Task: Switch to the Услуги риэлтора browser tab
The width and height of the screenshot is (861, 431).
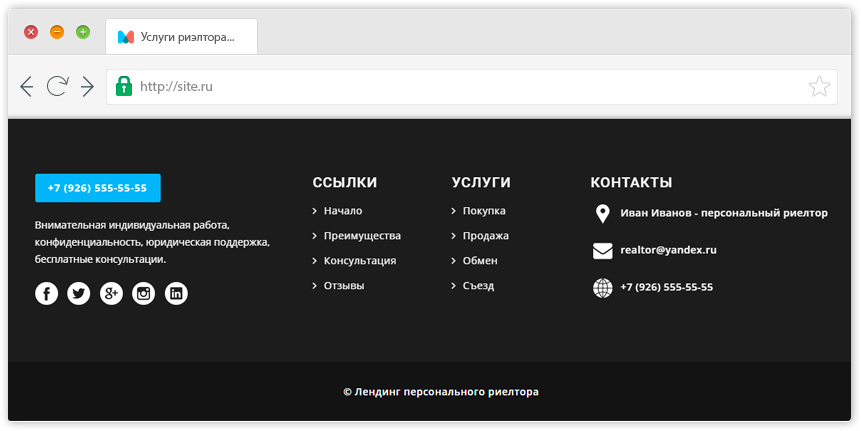Action: click(181, 37)
